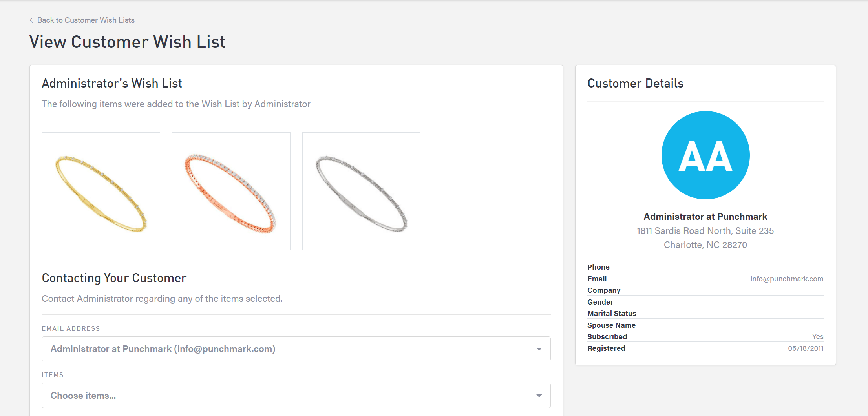Viewport: 868px width, 416px height.
Task: Click the blue AA avatar circle
Action: coord(705,155)
